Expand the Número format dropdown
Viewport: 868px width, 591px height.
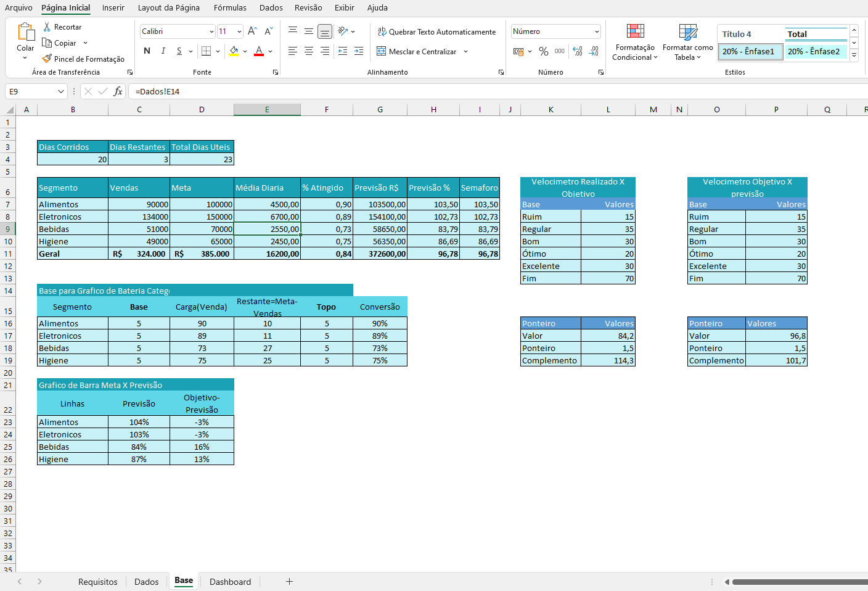coord(597,31)
